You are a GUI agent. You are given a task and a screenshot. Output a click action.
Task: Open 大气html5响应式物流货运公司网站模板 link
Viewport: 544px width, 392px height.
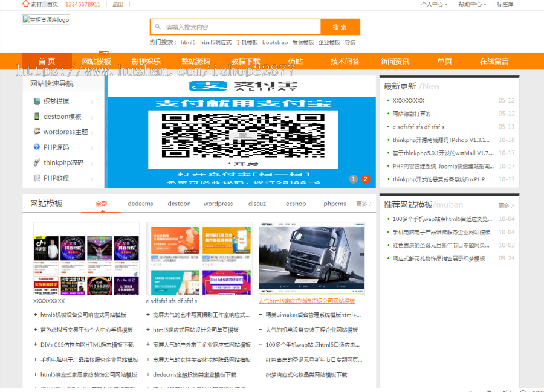(x=306, y=301)
